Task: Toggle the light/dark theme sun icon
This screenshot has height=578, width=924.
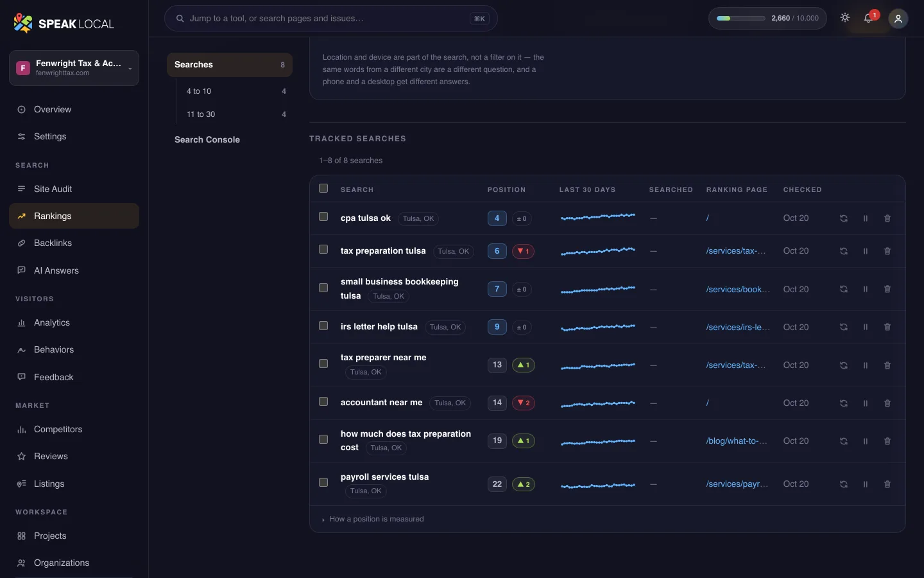Action: click(x=845, y=18)
